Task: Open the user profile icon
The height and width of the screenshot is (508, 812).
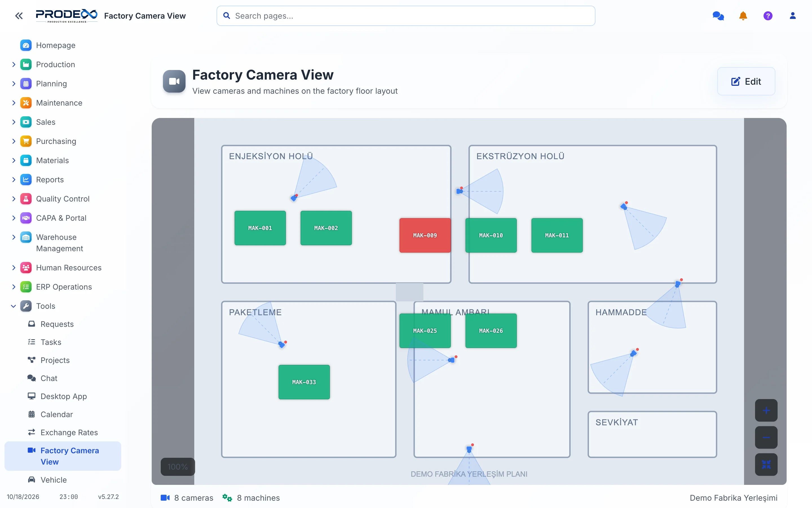Action: click(x=793, y=16)
